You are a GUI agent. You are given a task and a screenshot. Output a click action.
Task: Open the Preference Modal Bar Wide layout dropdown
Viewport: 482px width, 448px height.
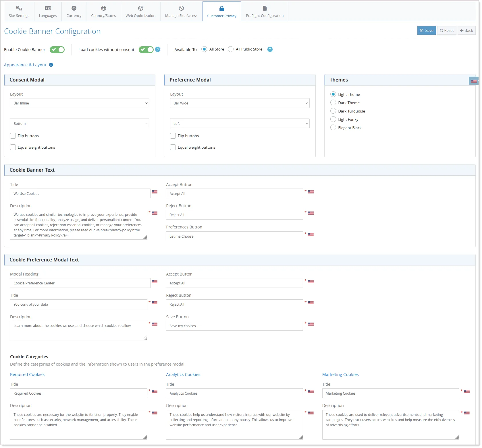(240, 103)
